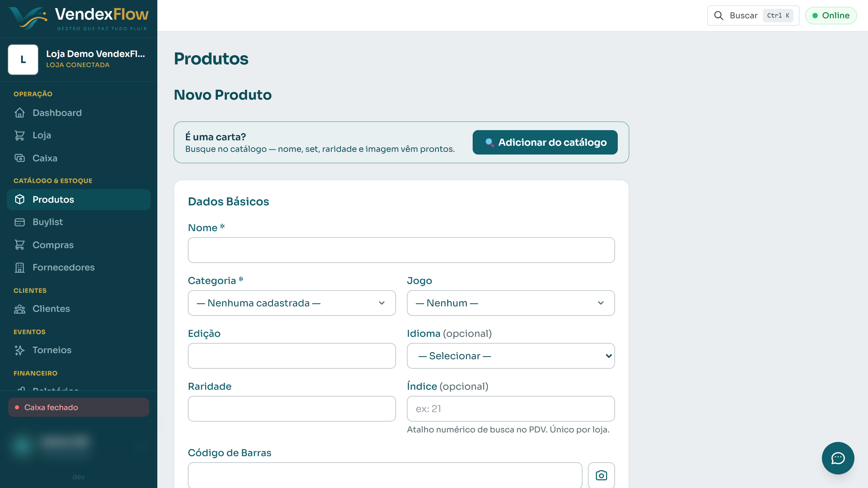
Task: Click the Caixa fechado status
Action: (79, 407)
